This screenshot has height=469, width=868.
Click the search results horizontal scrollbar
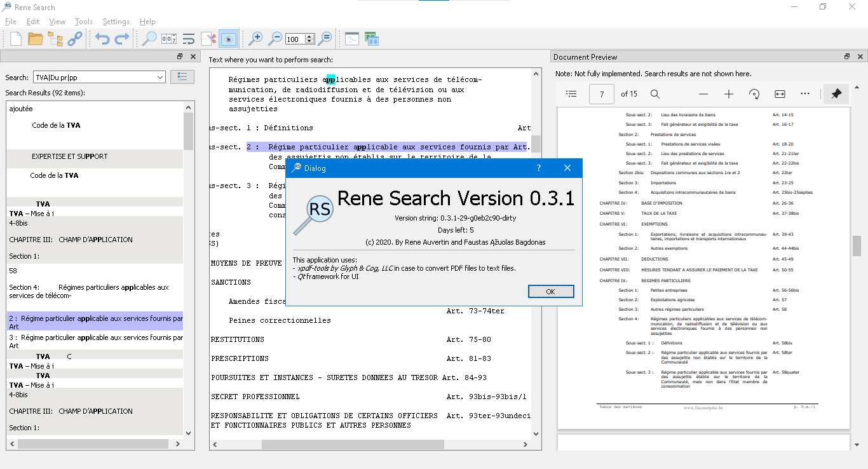[x=95, y=444]
